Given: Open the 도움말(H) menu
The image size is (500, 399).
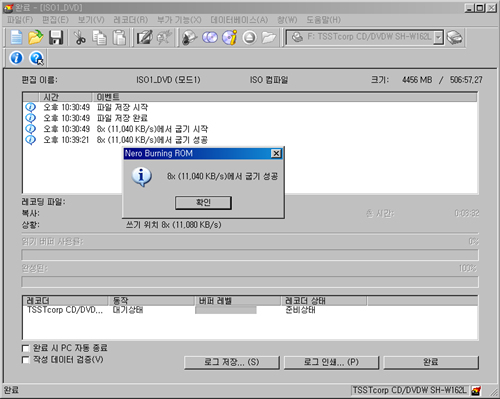Looking at the screenshot, I should pyautogui.click(x=323, y=20).
